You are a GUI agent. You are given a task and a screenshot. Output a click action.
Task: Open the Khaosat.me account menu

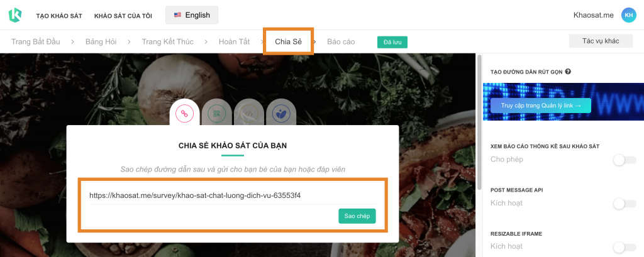(594, 15)
